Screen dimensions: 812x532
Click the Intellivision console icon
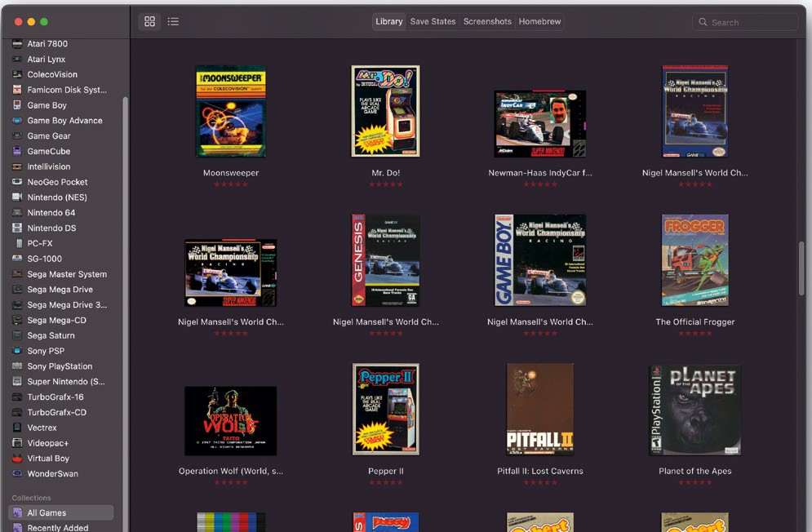17,166
